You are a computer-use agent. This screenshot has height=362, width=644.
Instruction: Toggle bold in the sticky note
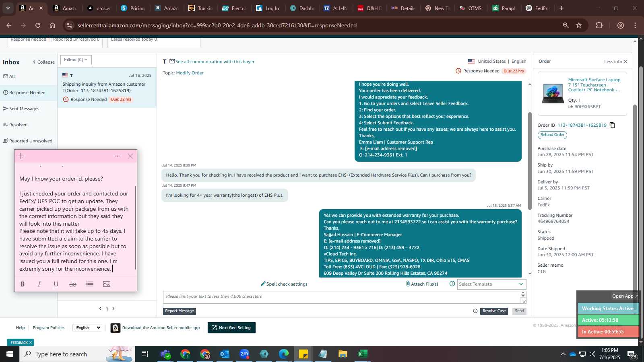point(23,284)
